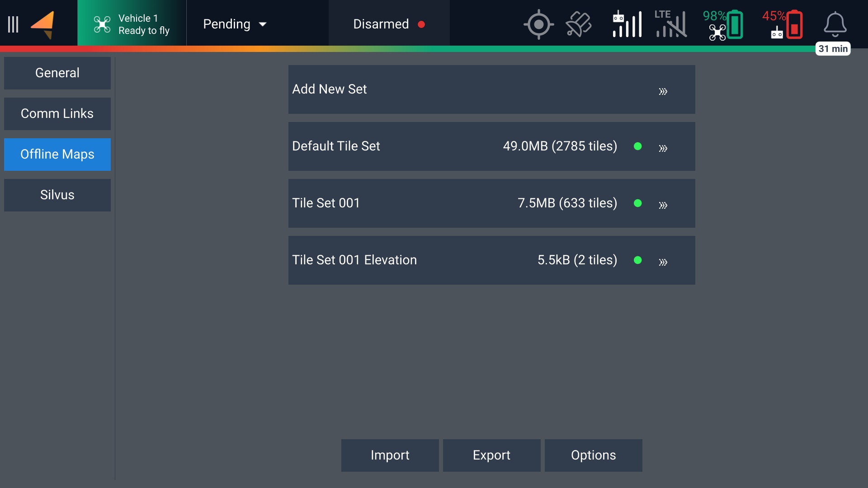Viewport: 868px width, 488px height.
Task: View the 45% controller battery icon
Action: tap(783, 25)
